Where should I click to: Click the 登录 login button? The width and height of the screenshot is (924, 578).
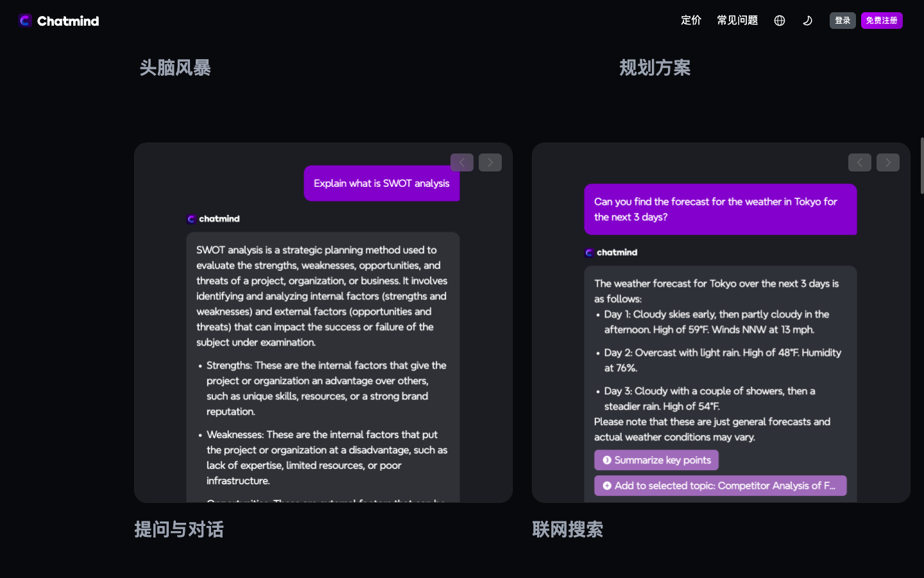tap(842, 20)
